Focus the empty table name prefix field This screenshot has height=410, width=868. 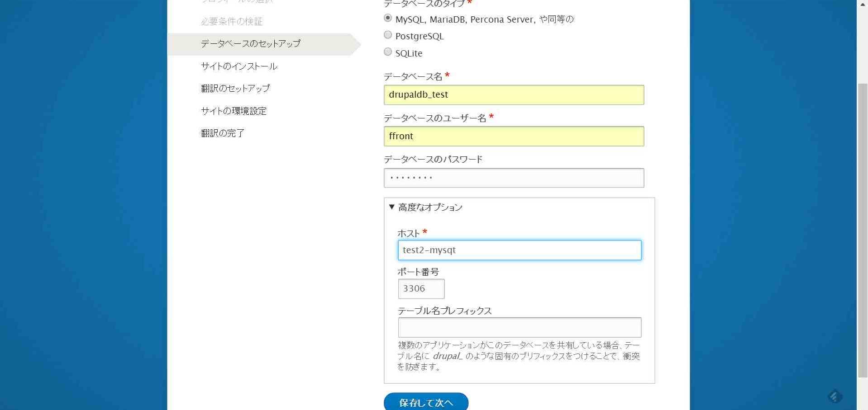pyautogui.click(x=520, y=327)
